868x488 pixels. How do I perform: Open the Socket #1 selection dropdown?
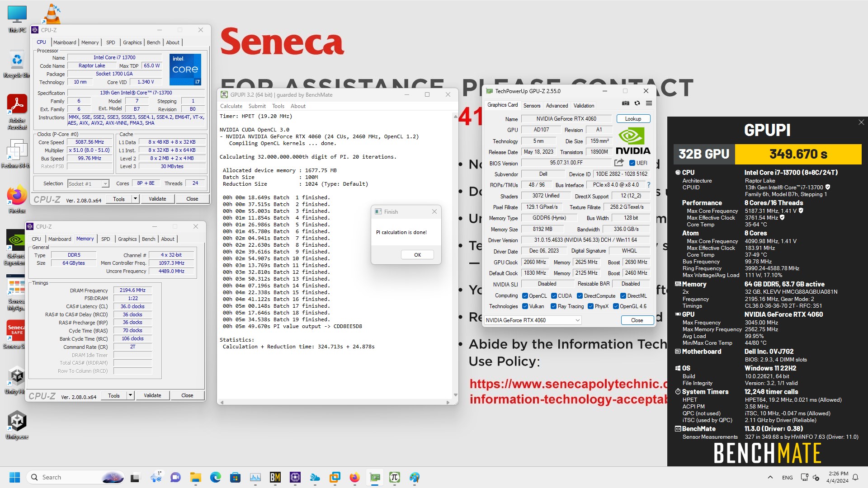click(88, 184)
